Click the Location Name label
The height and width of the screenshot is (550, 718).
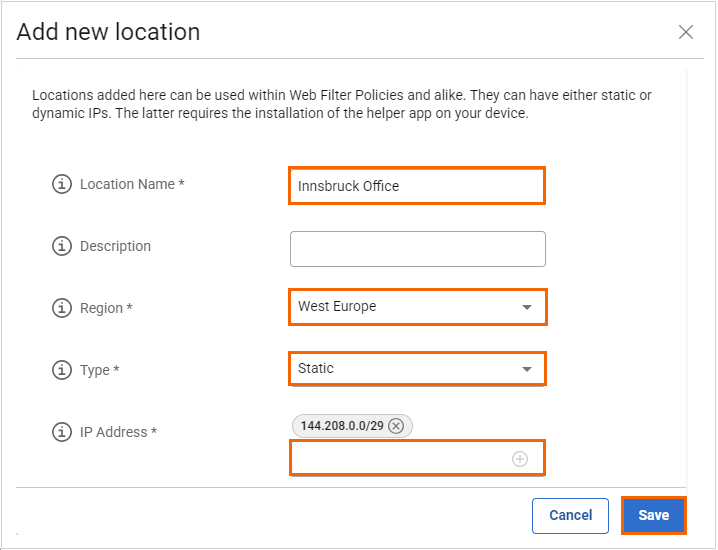click(x=132, y=184)
